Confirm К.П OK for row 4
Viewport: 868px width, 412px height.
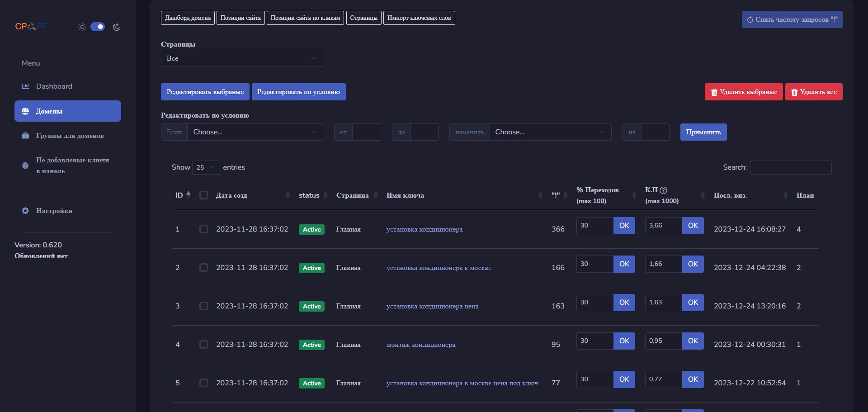click(x=693, y=341)
